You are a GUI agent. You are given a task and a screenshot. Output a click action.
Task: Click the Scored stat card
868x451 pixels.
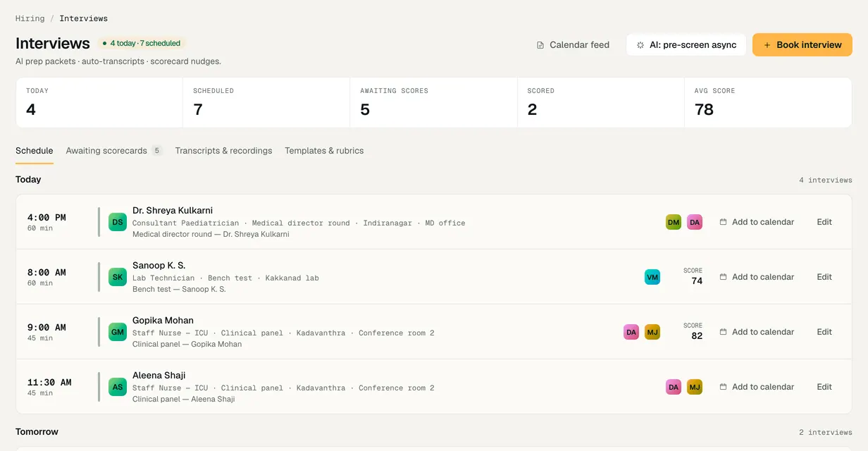(x=600, y=103)
